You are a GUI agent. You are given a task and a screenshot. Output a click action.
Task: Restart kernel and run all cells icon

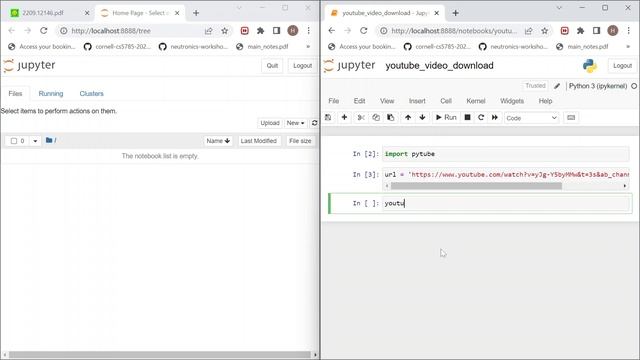[x=495, y=118]
